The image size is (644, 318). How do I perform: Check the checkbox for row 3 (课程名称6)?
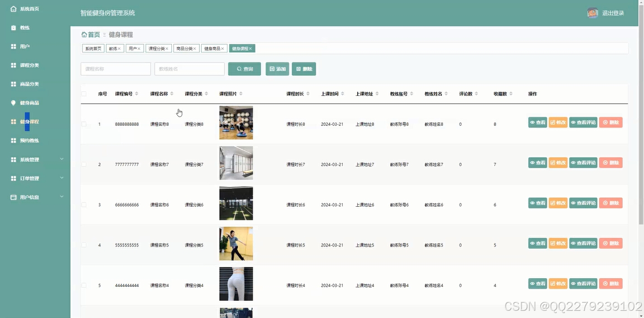84,204
